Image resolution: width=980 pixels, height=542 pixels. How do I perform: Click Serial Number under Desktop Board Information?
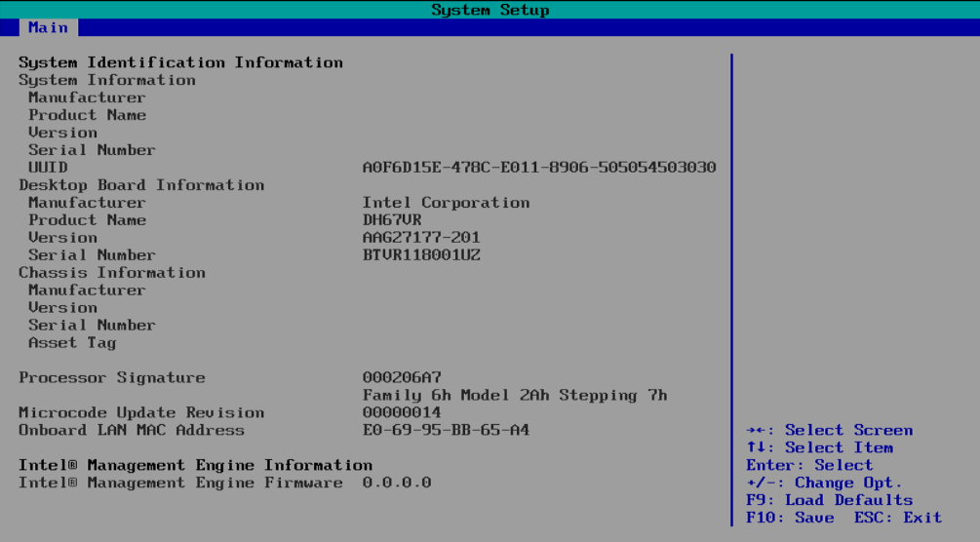tap(92, 255)
